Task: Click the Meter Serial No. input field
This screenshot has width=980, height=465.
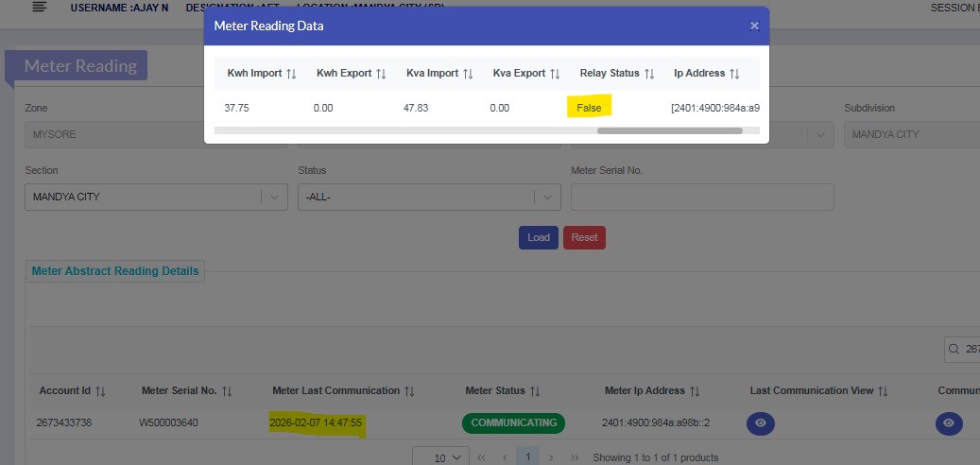Action: (702, 197)
